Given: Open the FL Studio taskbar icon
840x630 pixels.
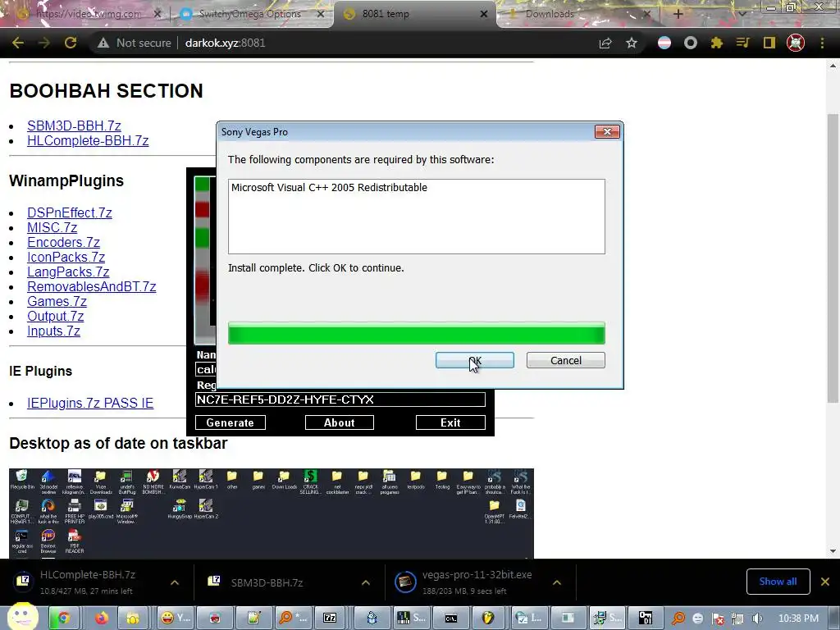Looking at the screenshot, I should pos(488,619).
